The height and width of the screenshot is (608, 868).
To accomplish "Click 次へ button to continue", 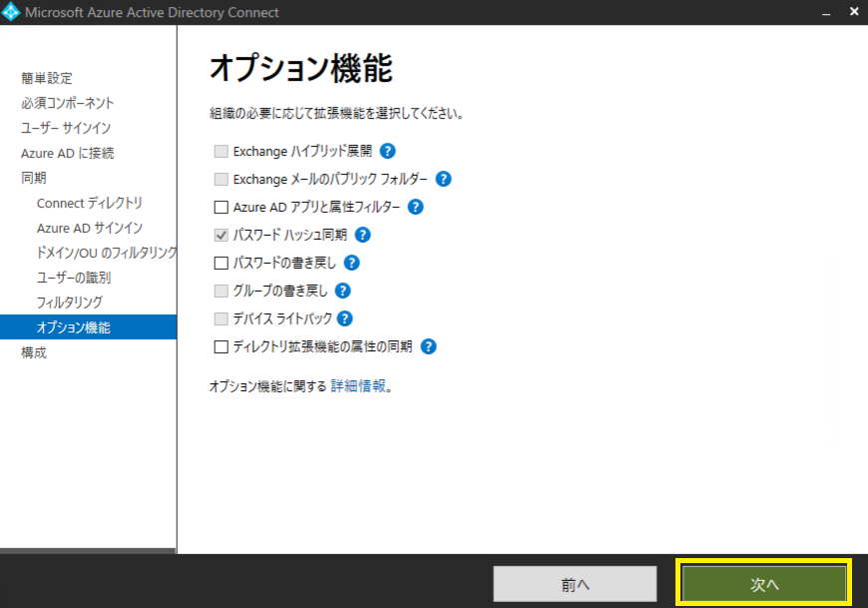I will [764, 584].
